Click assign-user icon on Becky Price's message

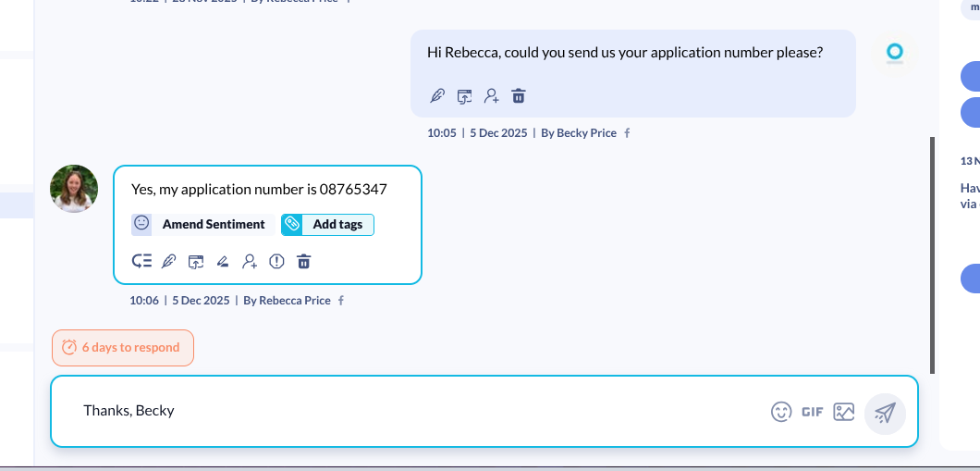click(x=492, y=96)
